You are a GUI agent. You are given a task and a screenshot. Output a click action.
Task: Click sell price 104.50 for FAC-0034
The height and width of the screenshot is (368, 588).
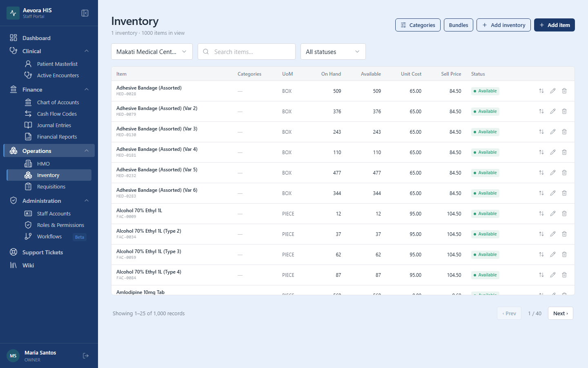454,234
